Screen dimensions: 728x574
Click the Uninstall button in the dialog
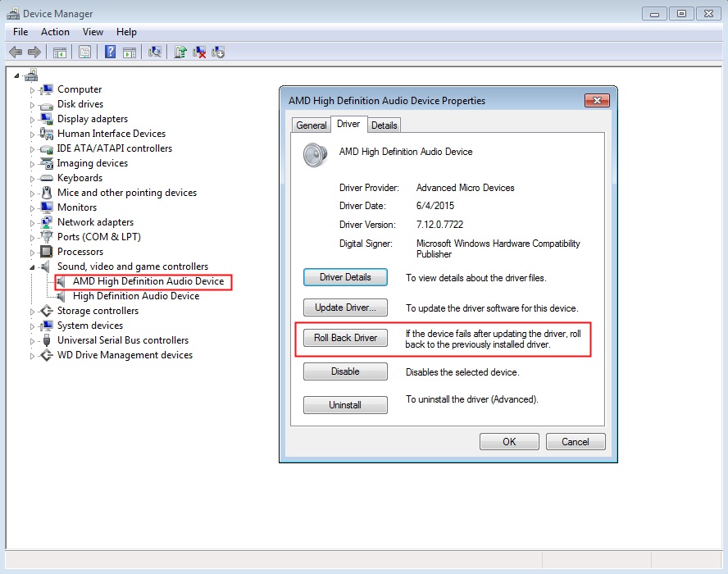click(345, 405)
